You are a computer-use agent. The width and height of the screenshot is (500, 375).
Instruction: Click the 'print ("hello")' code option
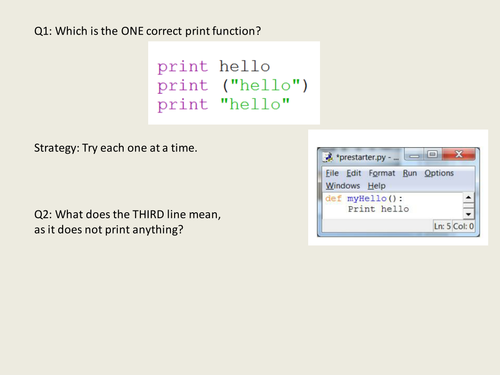click(233, 86)
